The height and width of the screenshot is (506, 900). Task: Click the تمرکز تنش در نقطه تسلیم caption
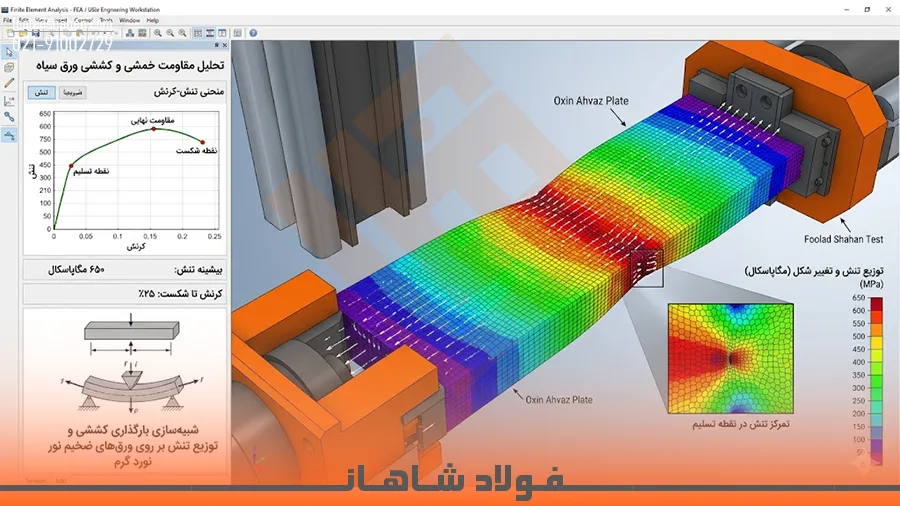[x=740, y=424]
